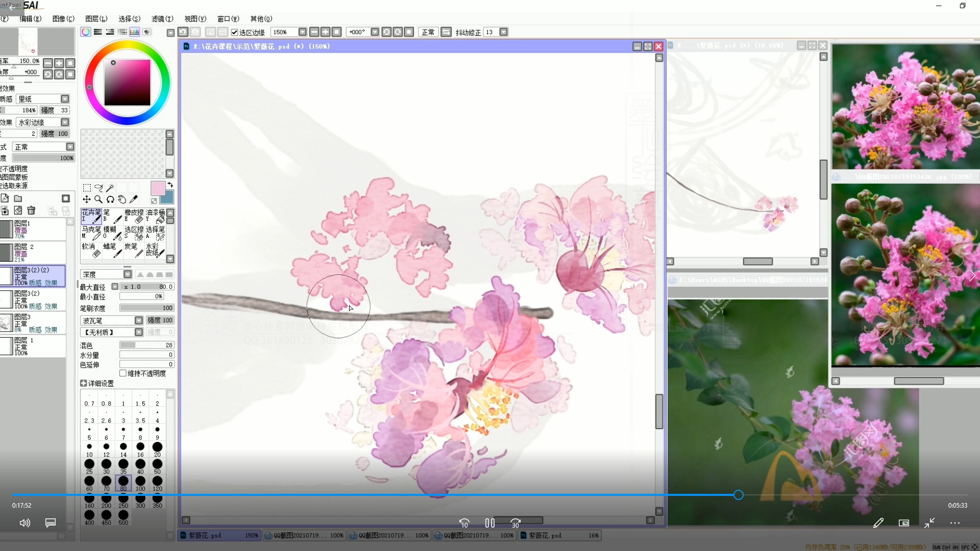
Task: Select the magic wand selection tool
Action: [x=110, y=188]
